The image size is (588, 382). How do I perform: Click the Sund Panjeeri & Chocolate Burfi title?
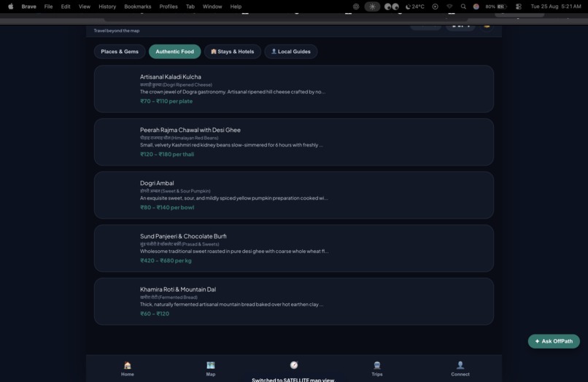coord(183,236)
